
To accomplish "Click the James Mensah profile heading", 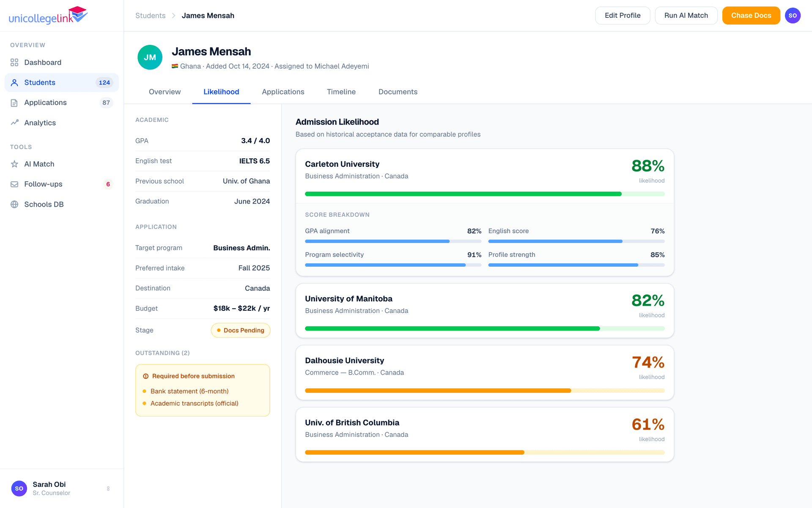I will (x=211, y=52).
